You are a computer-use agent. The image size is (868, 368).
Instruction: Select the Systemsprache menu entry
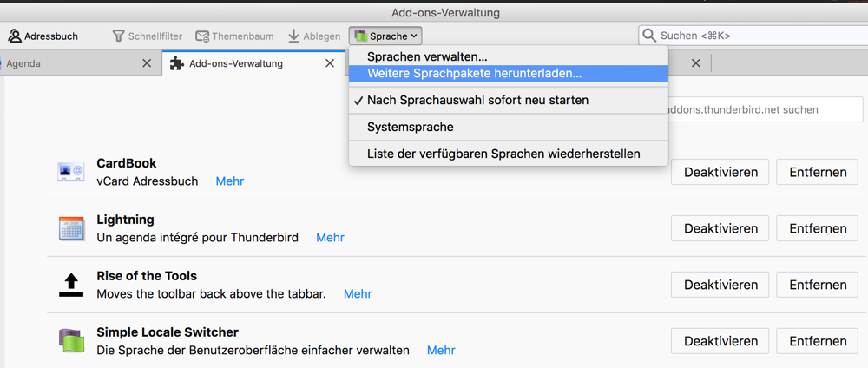point(411,127)
